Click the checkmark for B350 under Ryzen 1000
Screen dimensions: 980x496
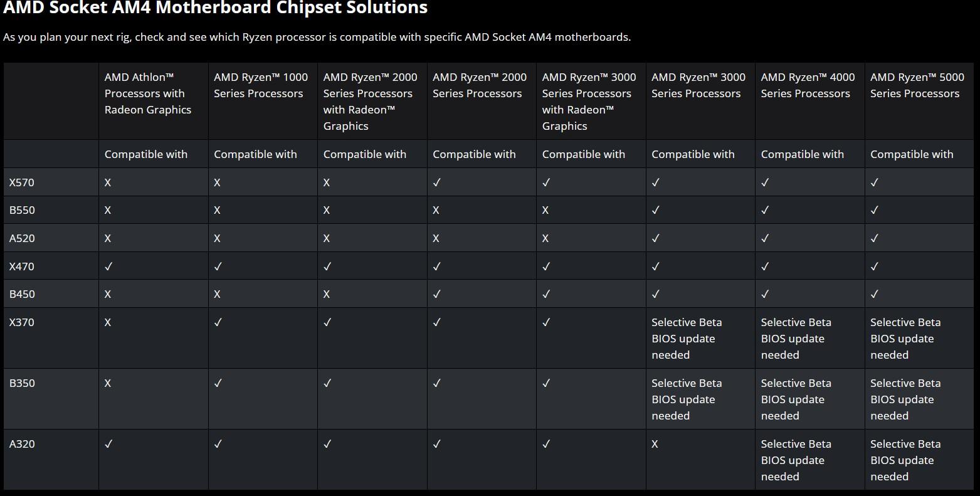coord(218,383)
